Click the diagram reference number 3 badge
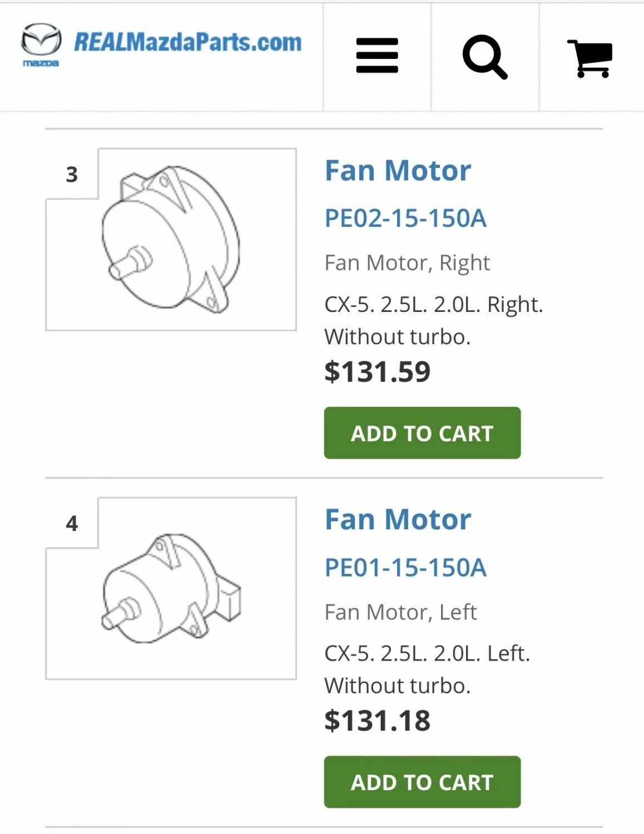This screenshot has width=644, height=834. (x=72, y=175)
